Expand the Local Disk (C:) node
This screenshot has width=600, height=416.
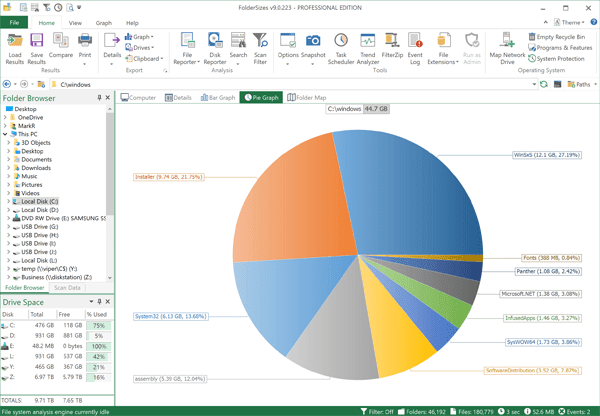(x=8, y=201)
